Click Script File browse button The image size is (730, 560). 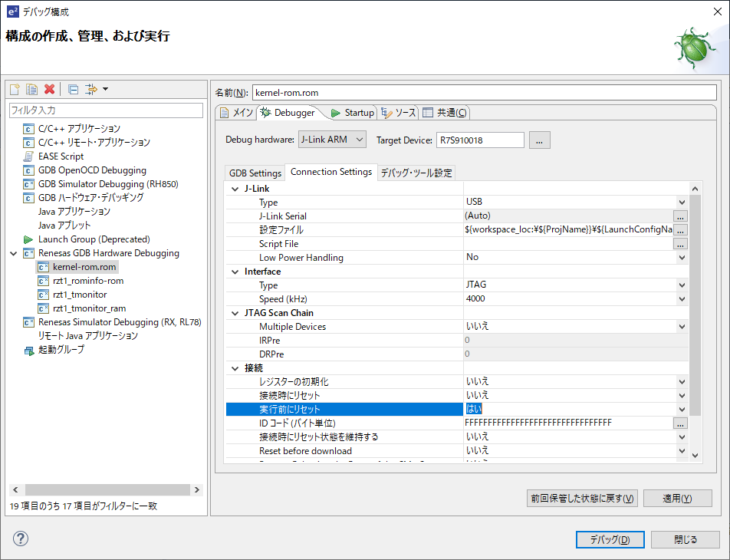(680, 244)
